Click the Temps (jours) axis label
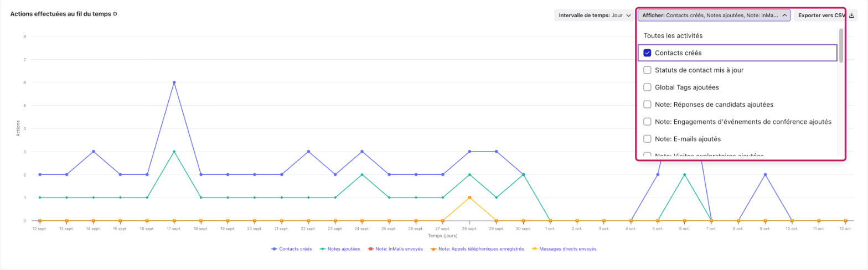The height and width of the screenshot is (270, 868). [x=442, y=236]
